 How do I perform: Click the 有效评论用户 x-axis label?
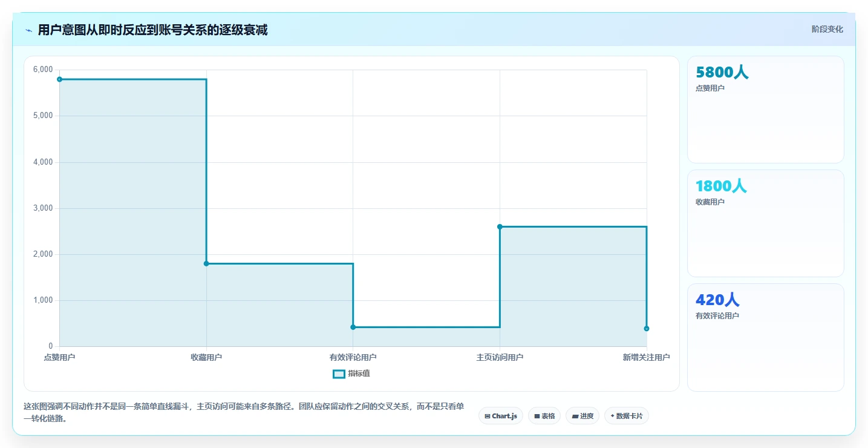pyautogui.click(x=353, y=357)
